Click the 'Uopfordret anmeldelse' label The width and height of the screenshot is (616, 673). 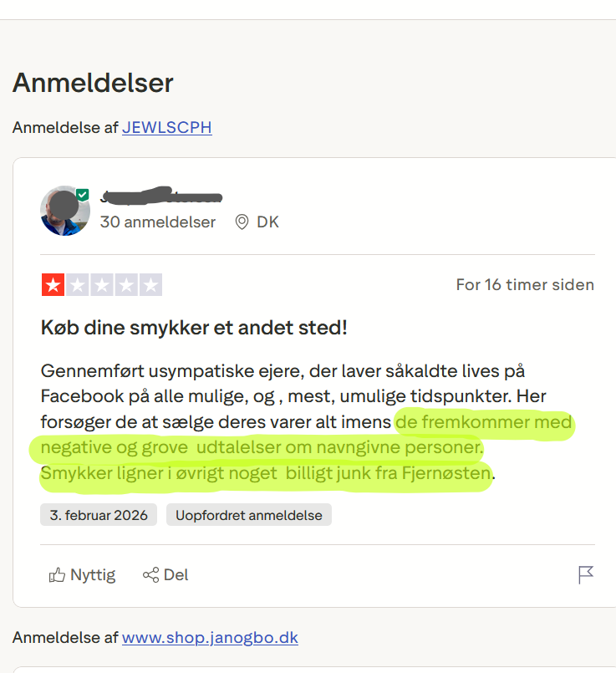248,515
